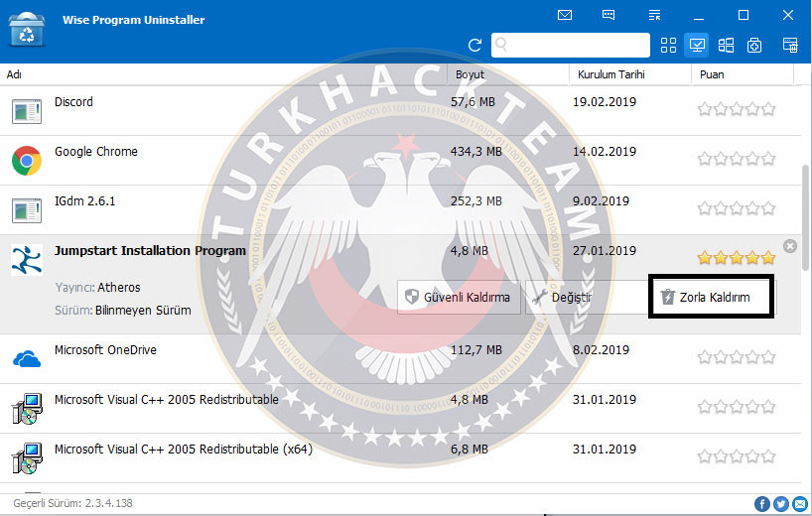Sort by Boyut column header
This screenshot has height=516, width=812.
click(470, 74)
